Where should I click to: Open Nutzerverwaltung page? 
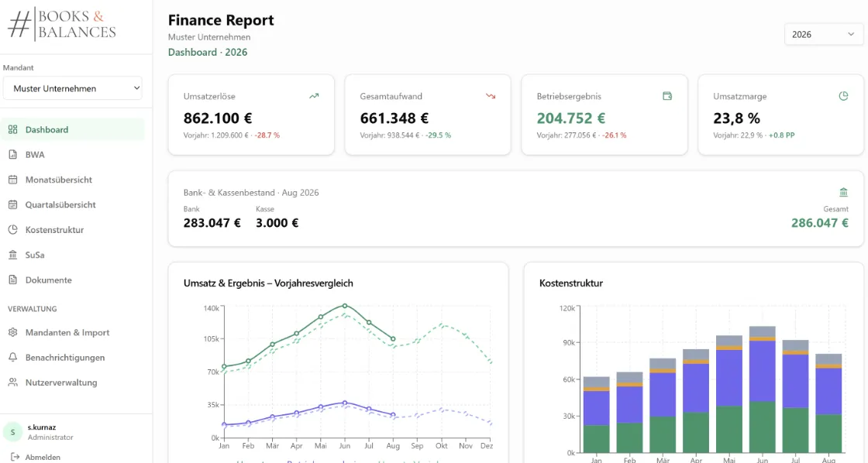(x=73, y=382)
